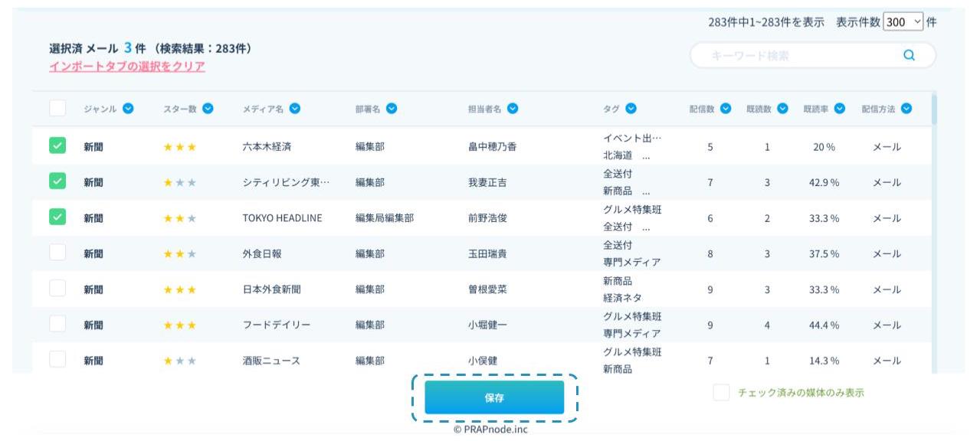Expand the 配信方法 column dropdown arrow
Screen dimensions: 980x441
click(x=906, y=109)
